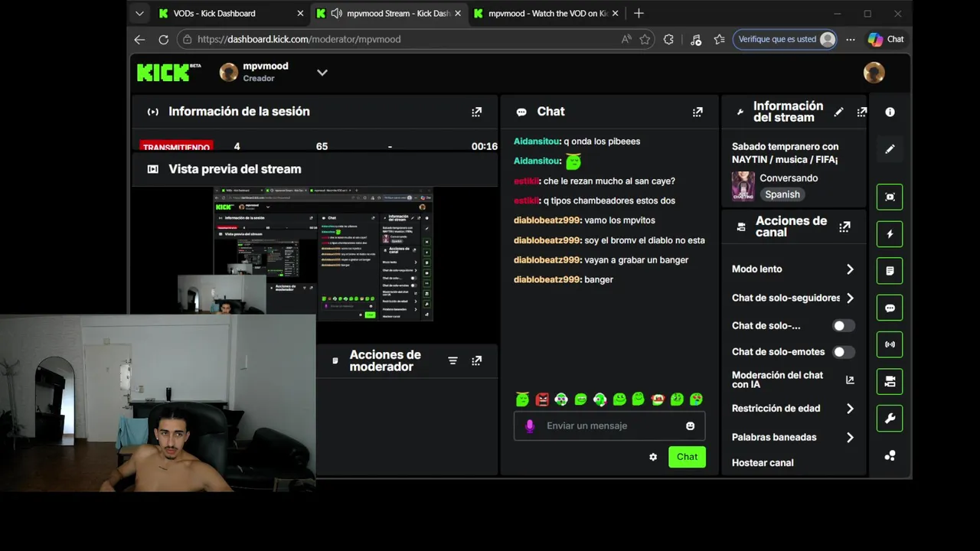The height and width of the screenshot is (551, 980).
Task: Open AI chat moderation external link icon
Action: [850, 380]
